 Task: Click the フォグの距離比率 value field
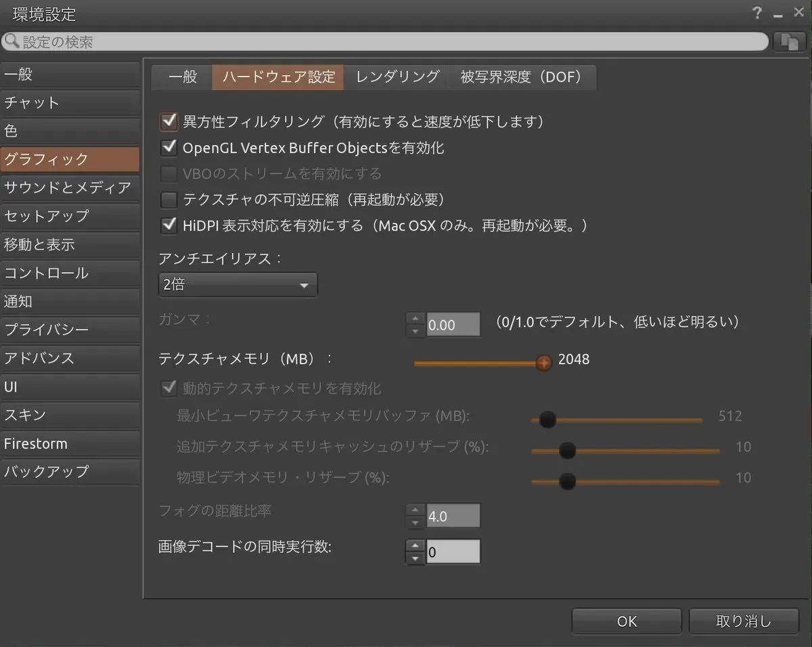click(x=453, y=516)
